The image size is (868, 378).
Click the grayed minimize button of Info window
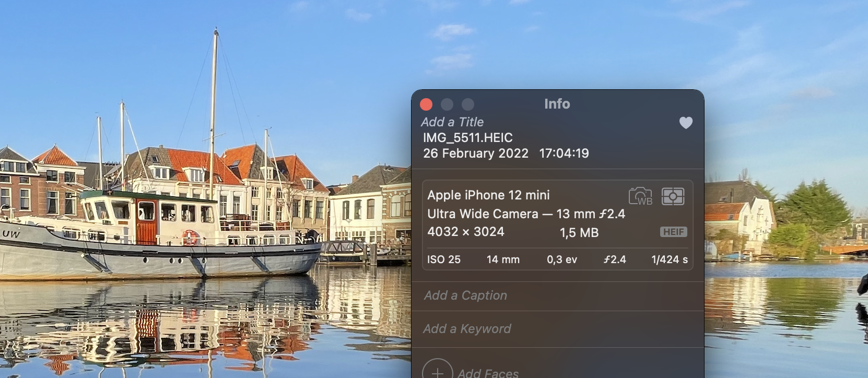447,104
